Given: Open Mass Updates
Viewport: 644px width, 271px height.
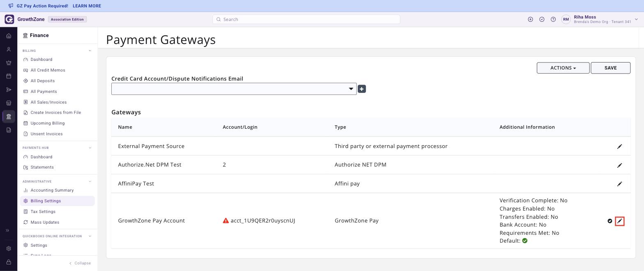Looking at the screenshot, I should point(45,222).
